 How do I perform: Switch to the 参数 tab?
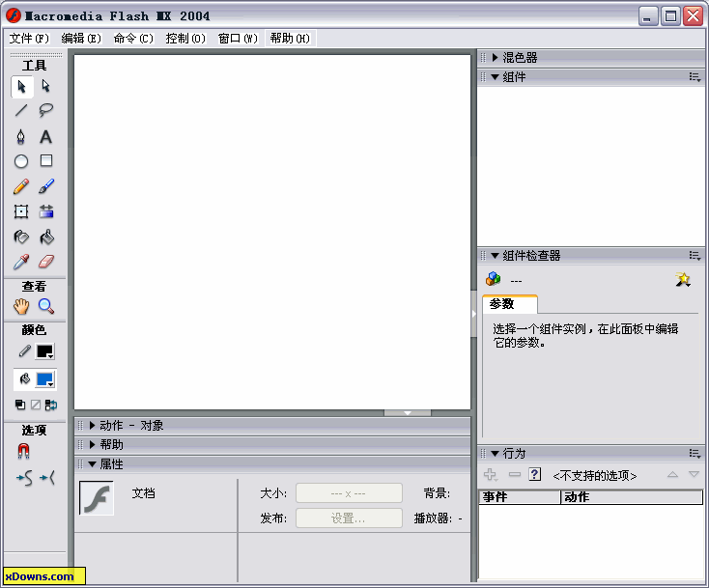point(510,304)
